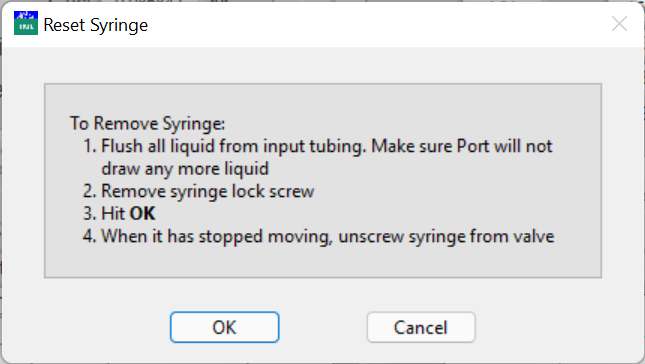Click empty area of the title bar

[x=370, y=25]
